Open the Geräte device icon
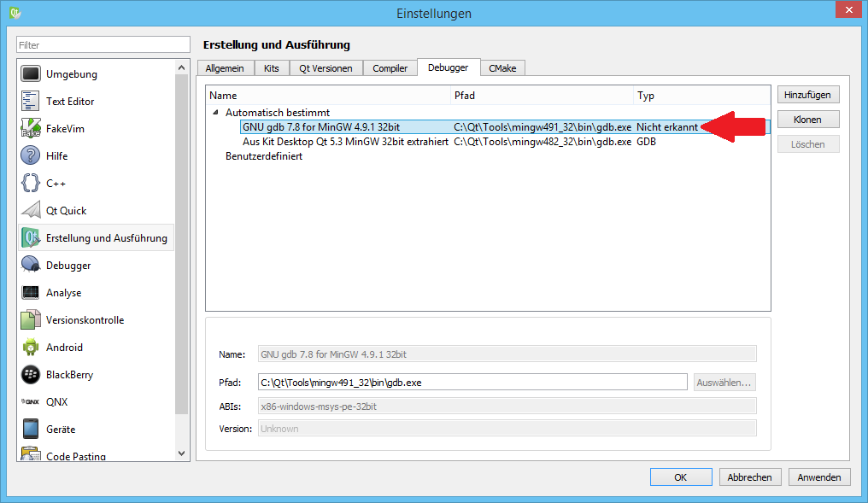Screen dimensions: 868x503 click(31, 429)
